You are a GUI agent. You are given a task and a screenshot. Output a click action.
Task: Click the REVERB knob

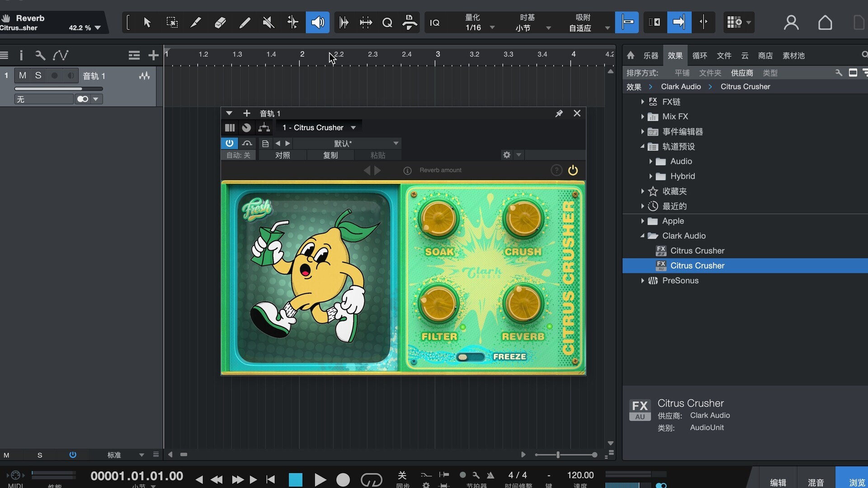523,304
